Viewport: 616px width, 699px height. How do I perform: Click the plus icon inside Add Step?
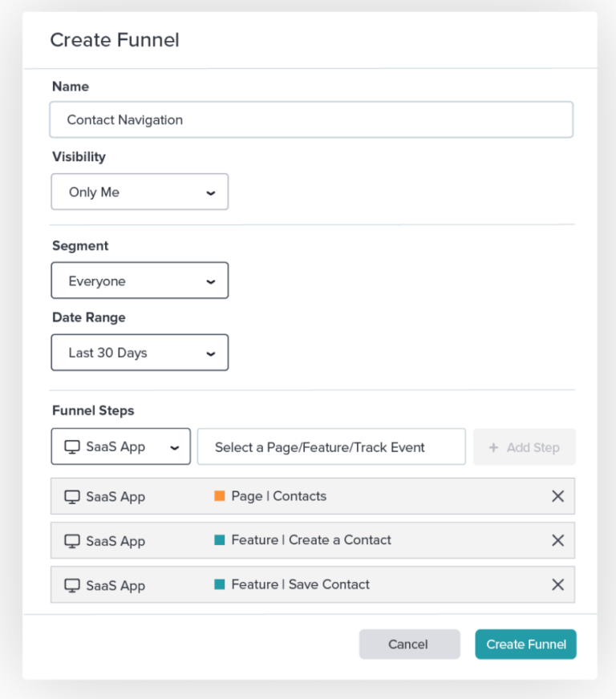(495, 446)
